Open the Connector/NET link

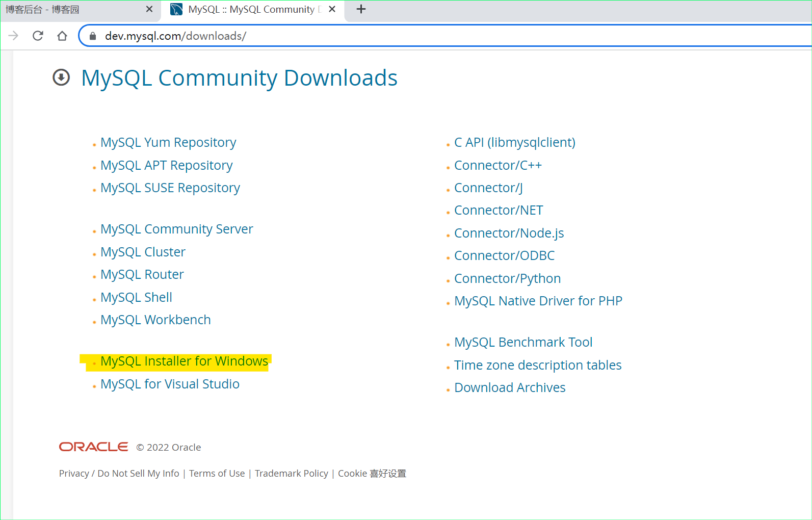499,210
